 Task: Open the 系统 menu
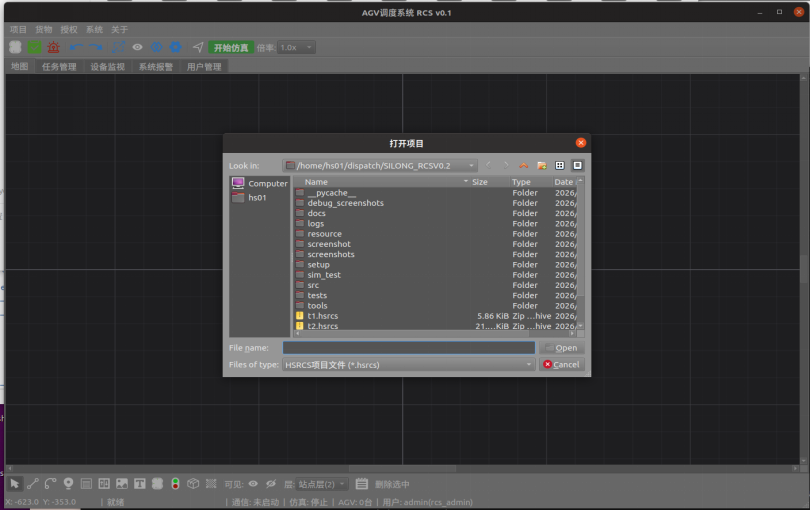(94, 29)
